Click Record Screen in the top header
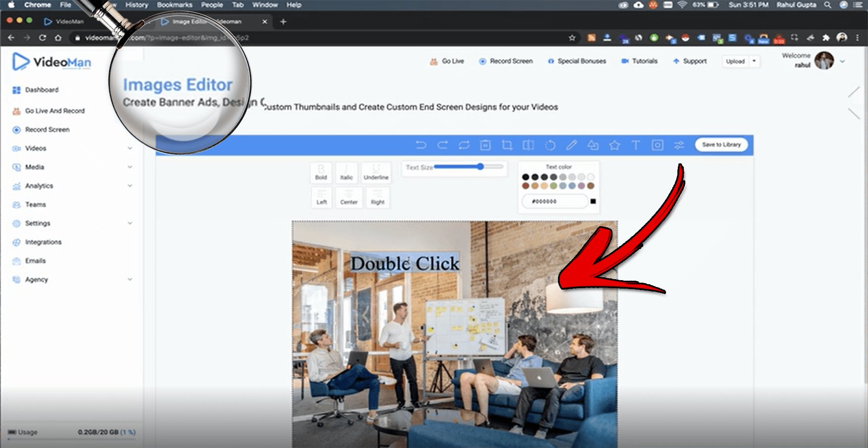 click(x=506, y=61)
